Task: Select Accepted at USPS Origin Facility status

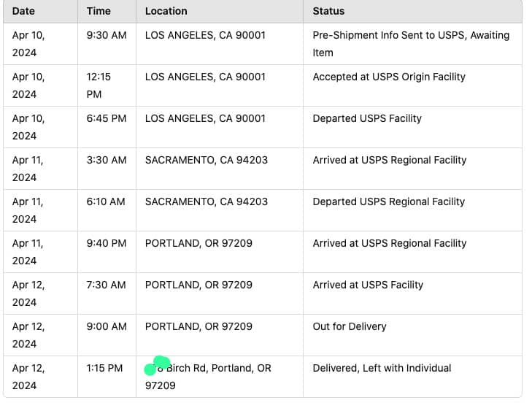Action: tap(388, 77)
